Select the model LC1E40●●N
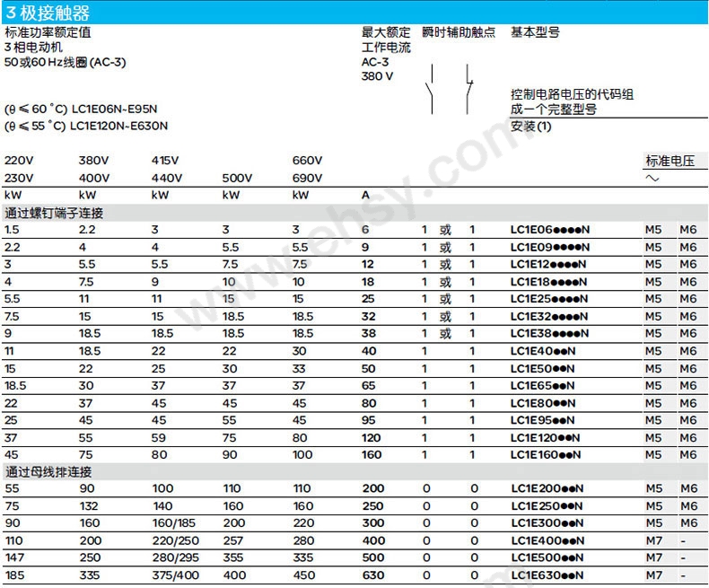This screenshot has width=709, height=588. point(543,351)
